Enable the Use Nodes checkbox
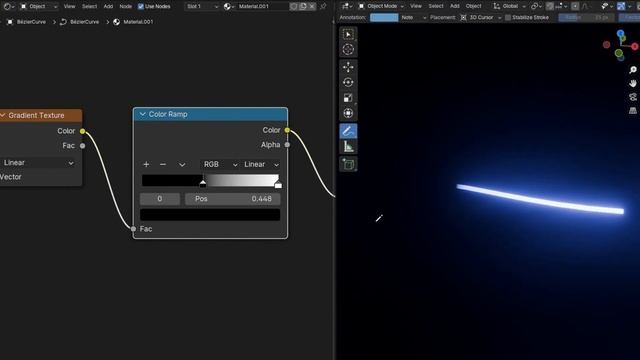 coord(141,7)
